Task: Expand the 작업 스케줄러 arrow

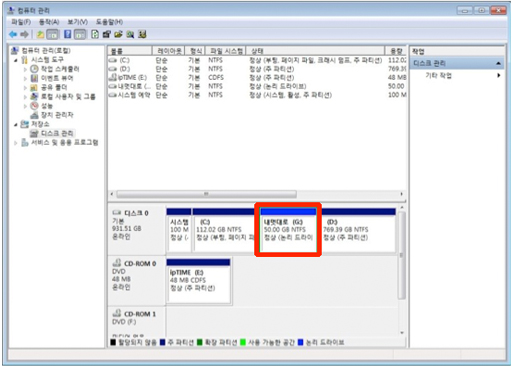Action: (25, 69)
